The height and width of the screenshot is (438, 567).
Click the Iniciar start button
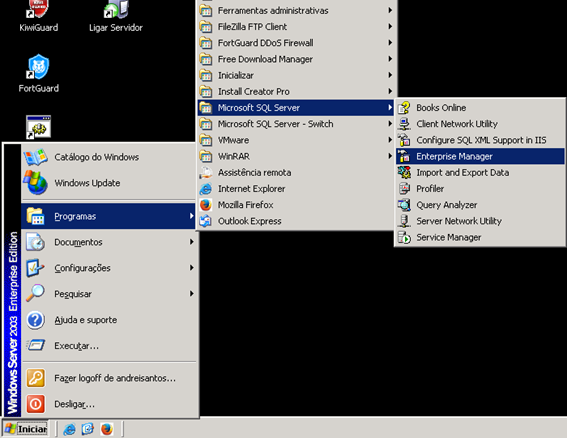pyautogui.click(x=26, y=429)
